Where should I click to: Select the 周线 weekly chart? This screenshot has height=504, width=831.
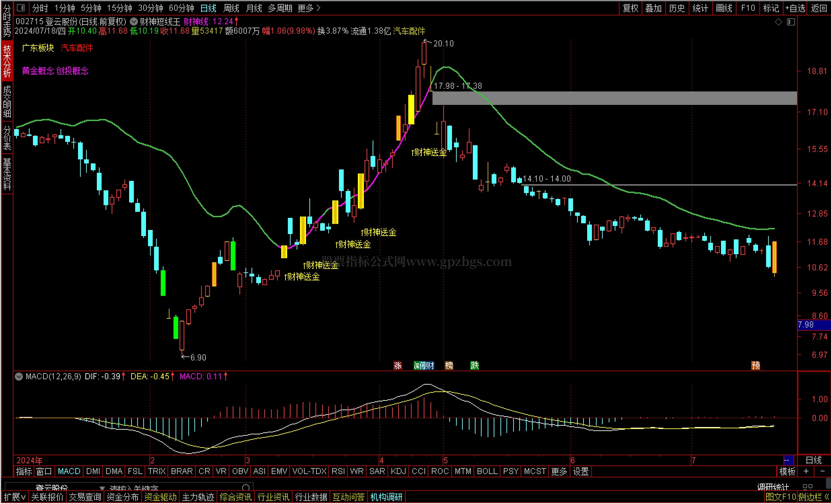231,8
